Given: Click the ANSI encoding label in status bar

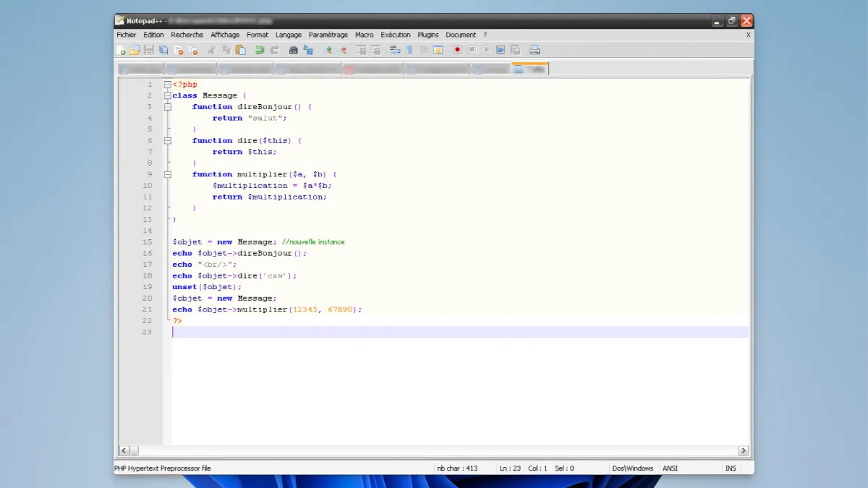Looking at the screenshot, I should (x=671, y=468).
